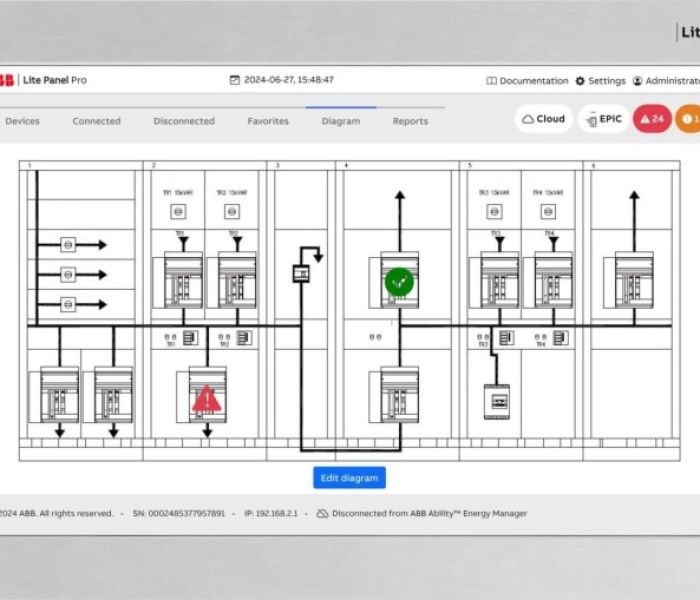The width and height of the screenshot is (700, 600).
Task: Click the Edit diagram button
Action: point(350,478)
